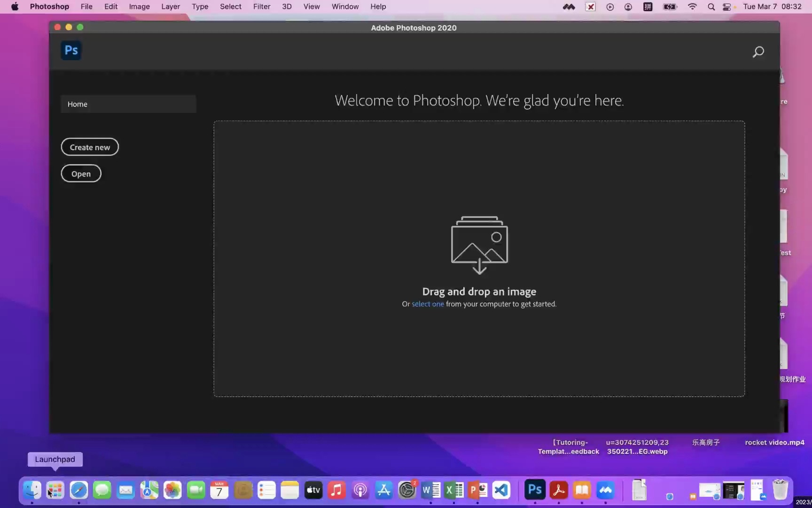Select the 乐高房子 desktop item
Viewport: 812px width, 508px height.
point(706,443)
